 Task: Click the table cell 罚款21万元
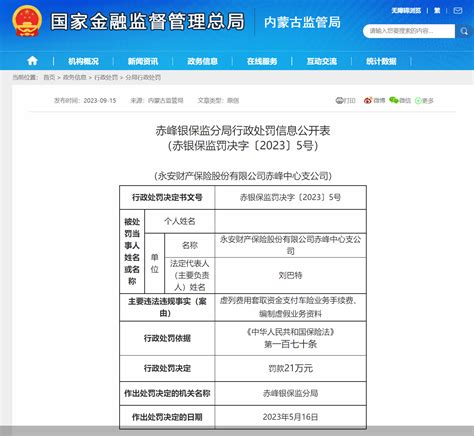290,368
